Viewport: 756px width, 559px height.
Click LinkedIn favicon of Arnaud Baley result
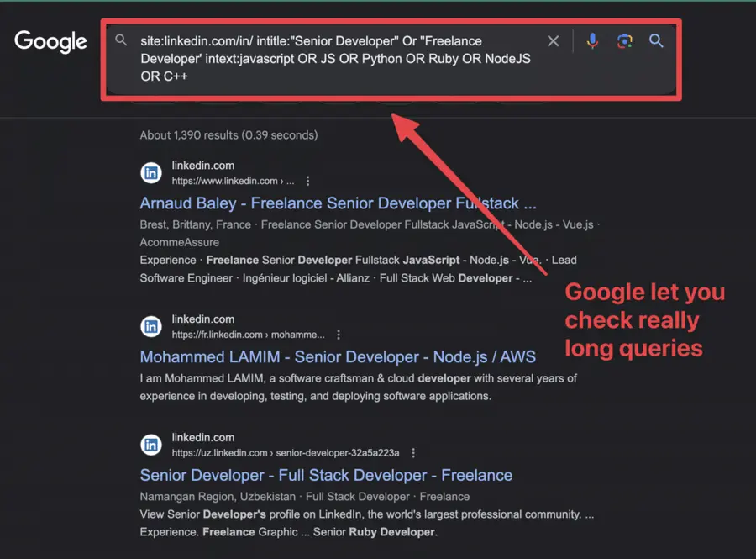coord(151,172)
